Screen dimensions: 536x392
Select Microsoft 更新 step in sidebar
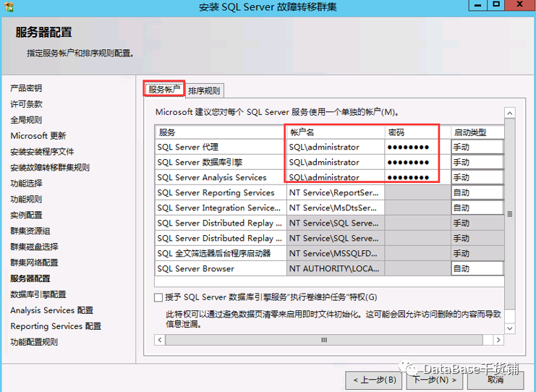coord(38,136)
